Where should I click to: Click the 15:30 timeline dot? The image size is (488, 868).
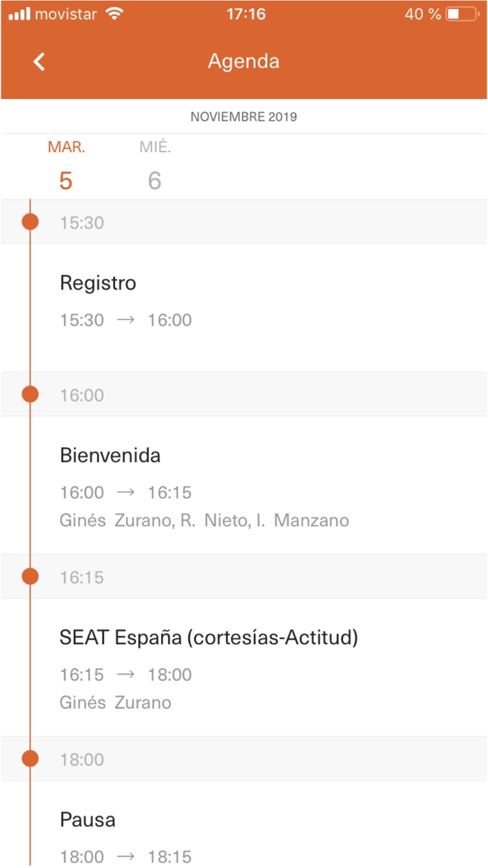pos(30,222)
